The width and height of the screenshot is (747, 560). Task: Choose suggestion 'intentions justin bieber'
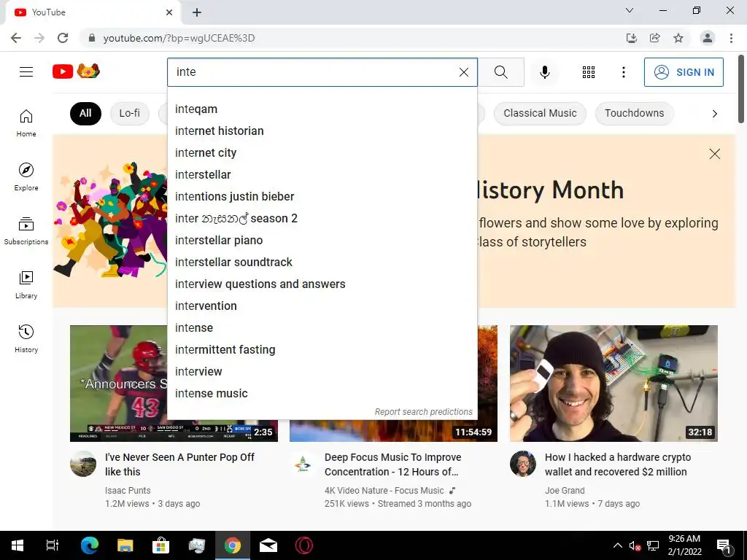(x=322, y=197)
